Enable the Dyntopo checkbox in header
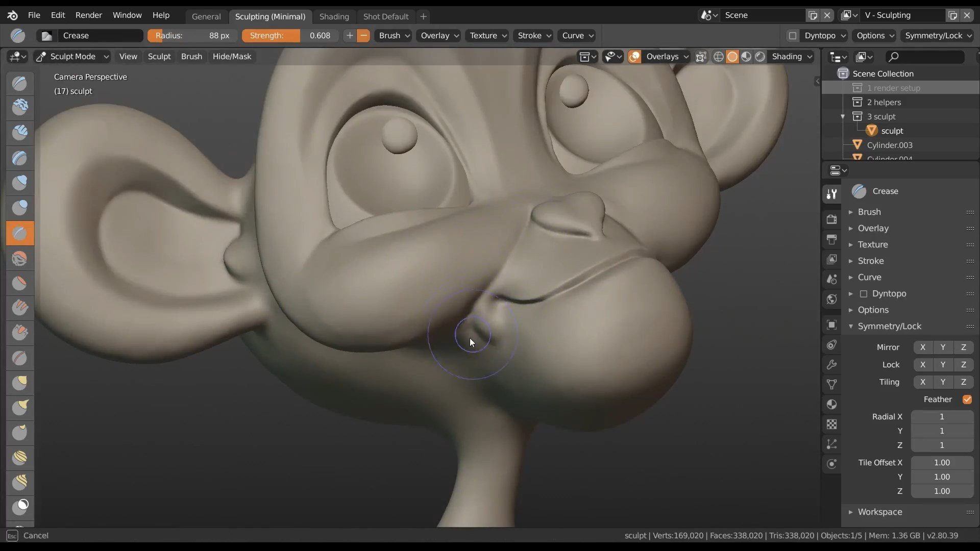Screen dimensions: 980x551 point(792,36)
